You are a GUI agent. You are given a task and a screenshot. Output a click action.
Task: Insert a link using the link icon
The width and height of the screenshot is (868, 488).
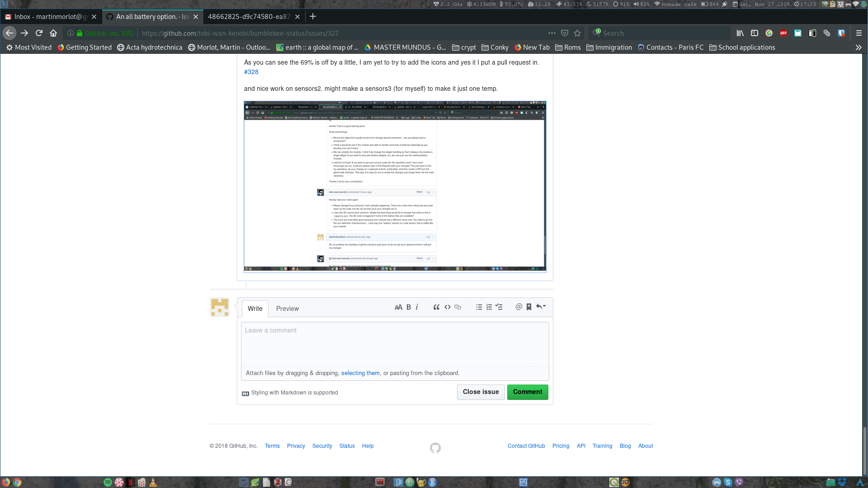coord(458,307)
